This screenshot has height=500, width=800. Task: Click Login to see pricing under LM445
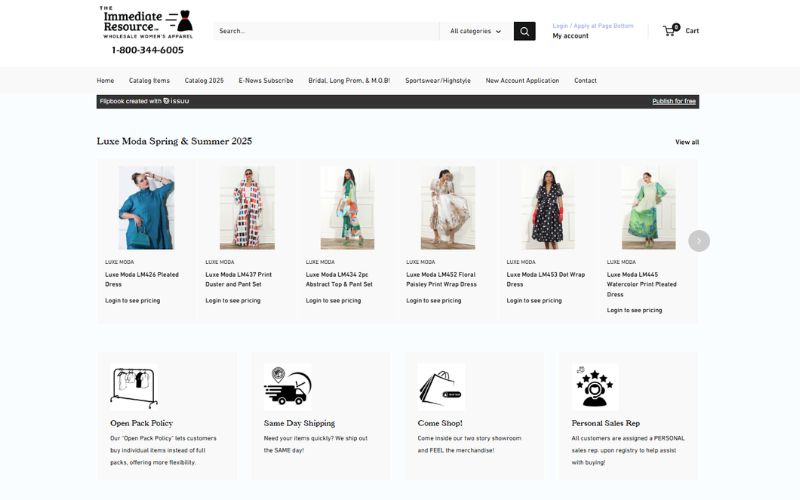tap(634, 310)
